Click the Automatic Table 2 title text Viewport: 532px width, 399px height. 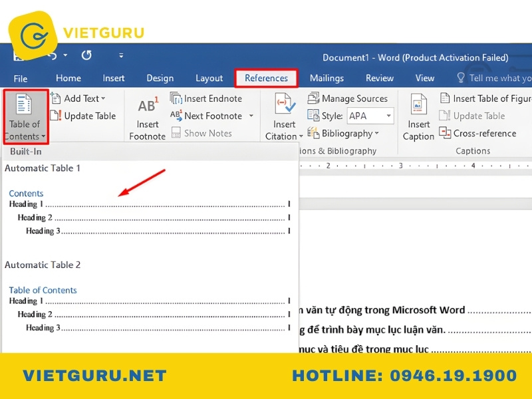43,265
